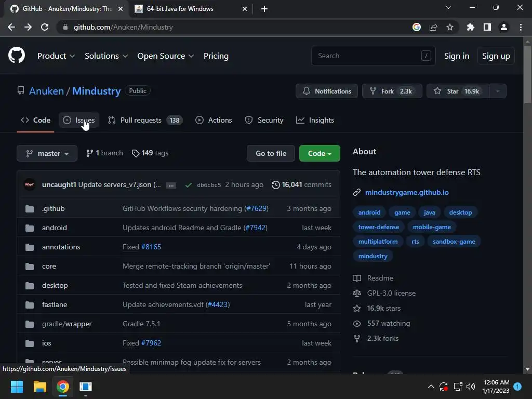Open File Explorer from taskbar

coord(39,387)
